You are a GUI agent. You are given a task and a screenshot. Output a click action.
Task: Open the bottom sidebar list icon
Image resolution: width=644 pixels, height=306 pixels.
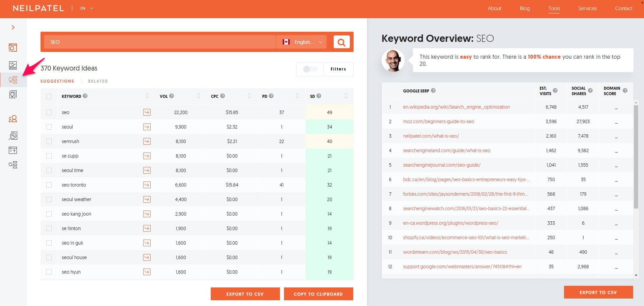(13, 165)
